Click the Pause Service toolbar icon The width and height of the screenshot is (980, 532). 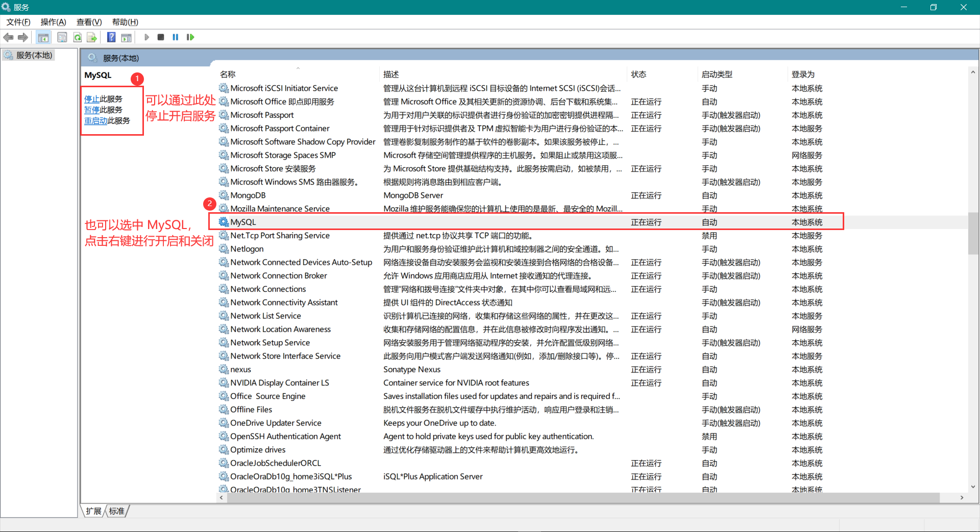176,37
